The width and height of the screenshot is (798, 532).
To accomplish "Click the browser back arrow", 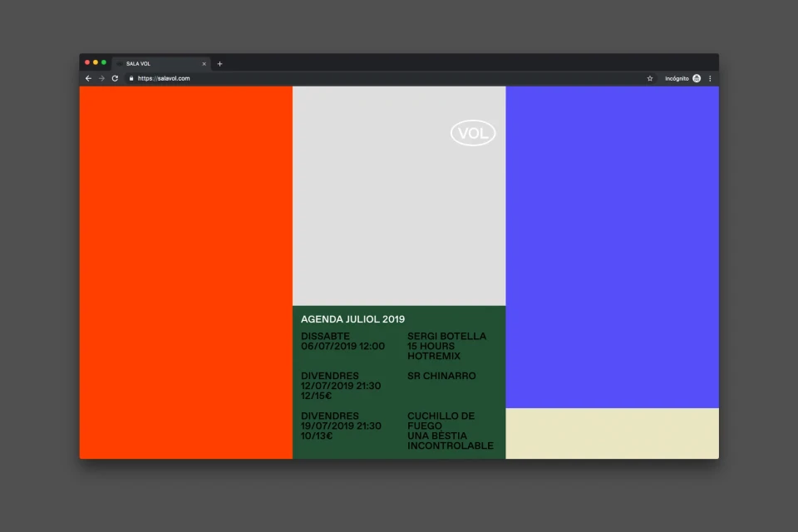I will (x=88, y=78).
